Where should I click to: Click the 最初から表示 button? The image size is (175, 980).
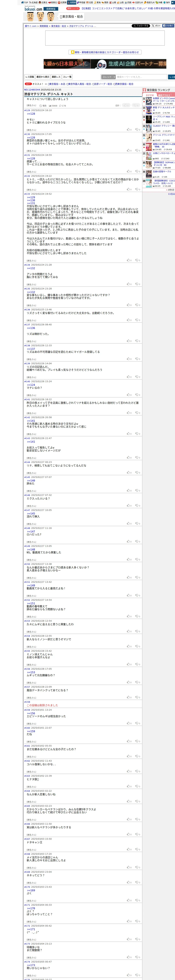pyautogui.click(x=43, y=77)
